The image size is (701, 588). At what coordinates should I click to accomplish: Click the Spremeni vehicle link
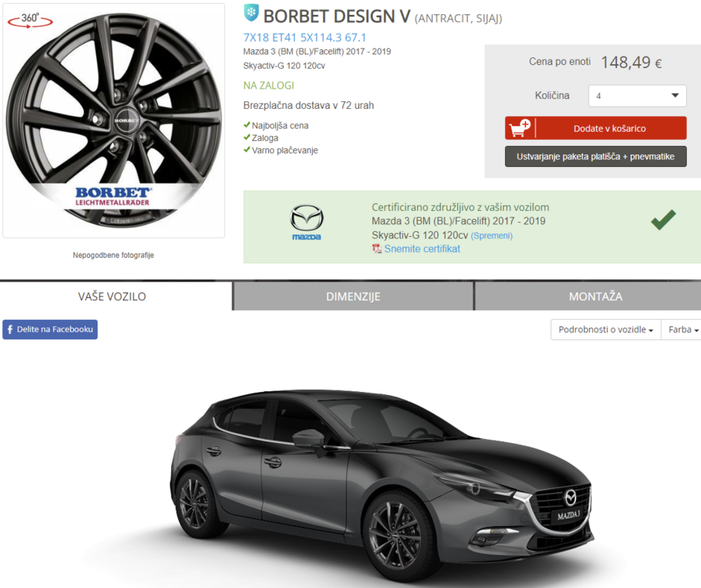click(492, 236)
